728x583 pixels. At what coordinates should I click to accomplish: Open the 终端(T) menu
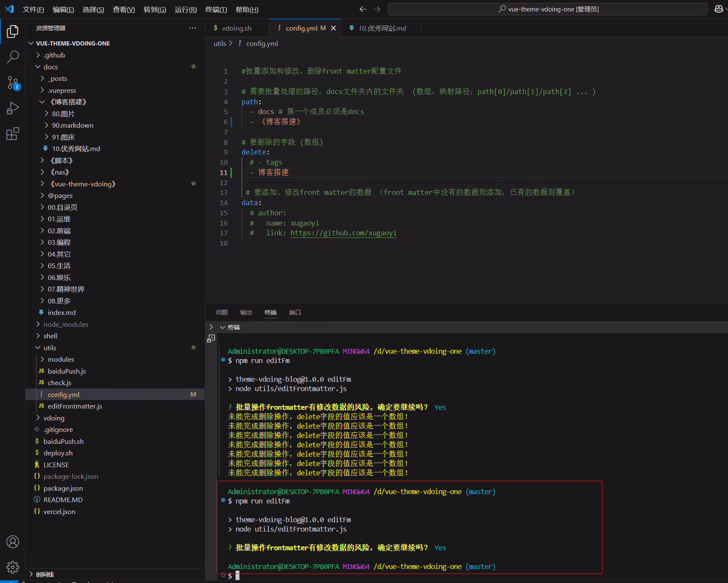pyautogui.click(x=216, y=9)
